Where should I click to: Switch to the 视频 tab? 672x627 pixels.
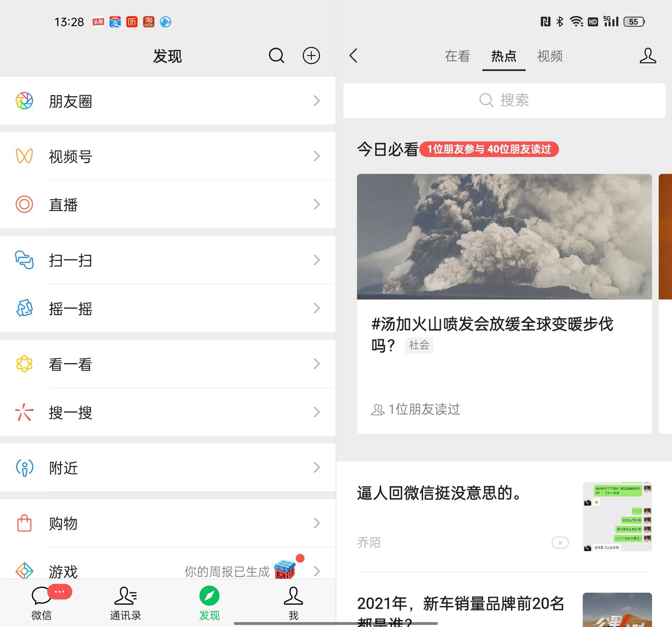pos(550,56)
